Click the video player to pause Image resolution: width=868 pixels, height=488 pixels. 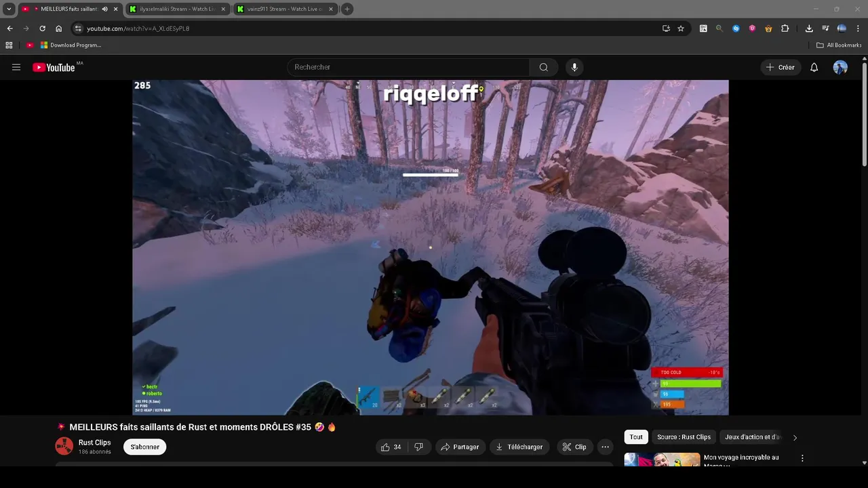(431, 247)
